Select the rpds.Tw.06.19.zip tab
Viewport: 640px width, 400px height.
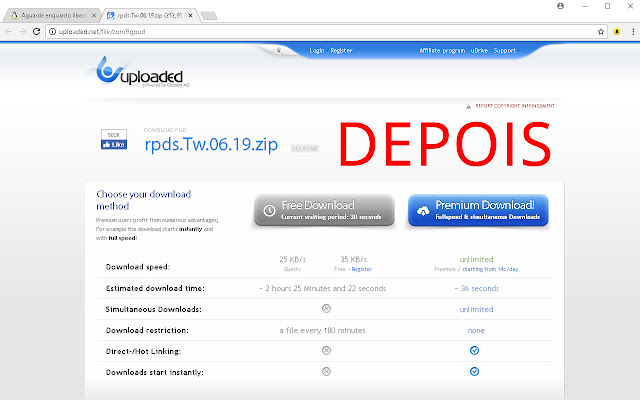tap(149, 16)
